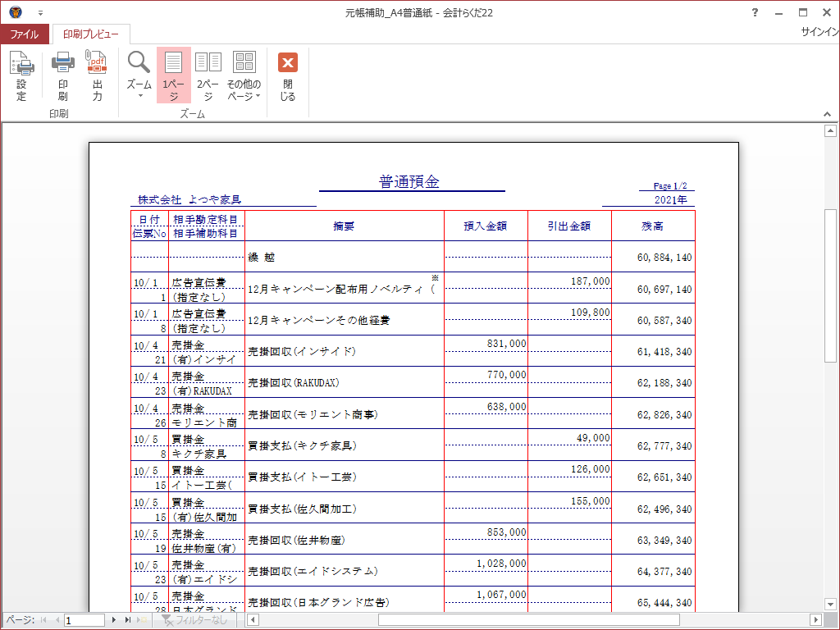This screenshot has height=630, width=840.
Task: Go to the first page
Action: [43, 620]
